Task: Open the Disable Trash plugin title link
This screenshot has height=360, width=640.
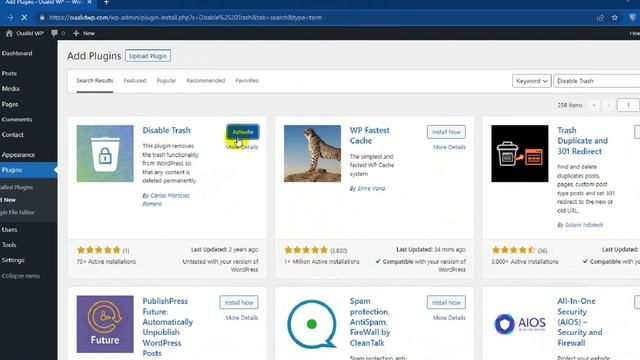Action: [166, 130]
